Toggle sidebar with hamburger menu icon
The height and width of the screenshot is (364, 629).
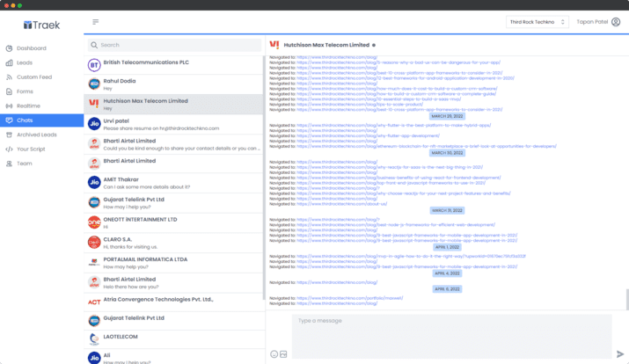(96, 22)
